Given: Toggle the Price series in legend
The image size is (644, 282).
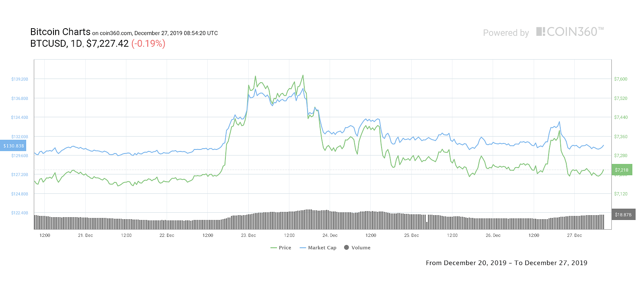Looking at the screenshot, I should 281,248.
